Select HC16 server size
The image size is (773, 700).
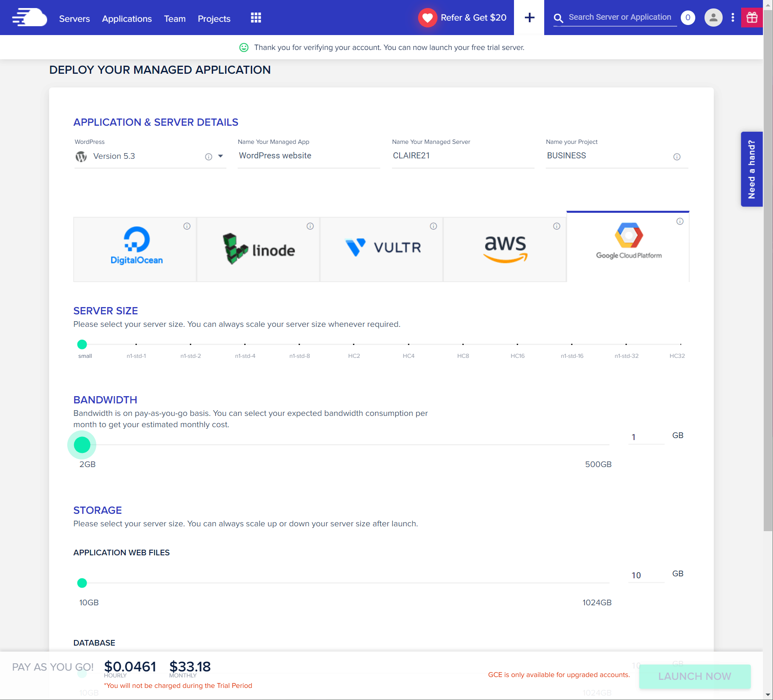(517, 356)
